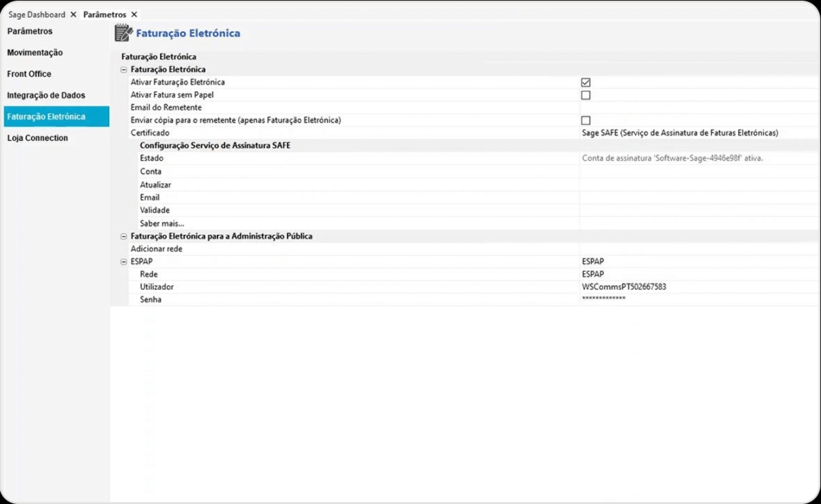Collapse the Faturação Eletrónica group

[124, 70]
